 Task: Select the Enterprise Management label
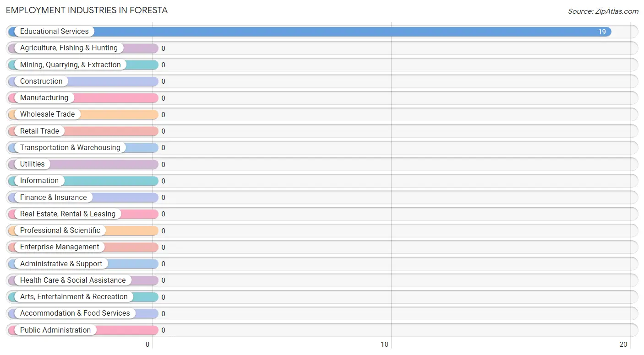[x=60, y=247]
